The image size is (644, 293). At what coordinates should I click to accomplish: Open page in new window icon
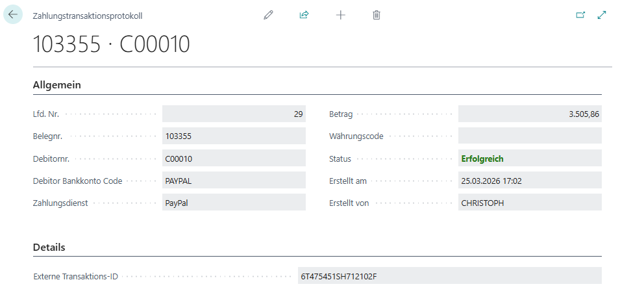click(580, 15)
